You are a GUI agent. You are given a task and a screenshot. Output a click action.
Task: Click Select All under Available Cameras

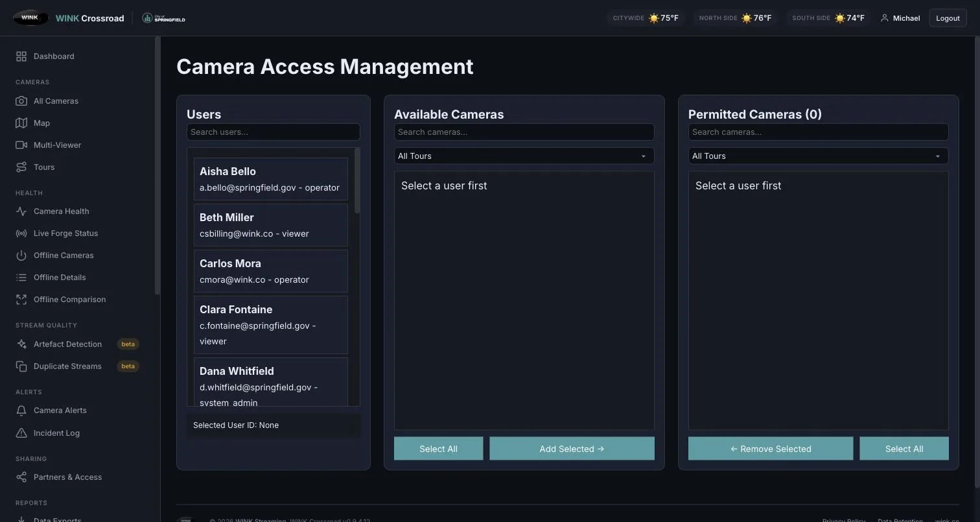[x=438, y=449]
